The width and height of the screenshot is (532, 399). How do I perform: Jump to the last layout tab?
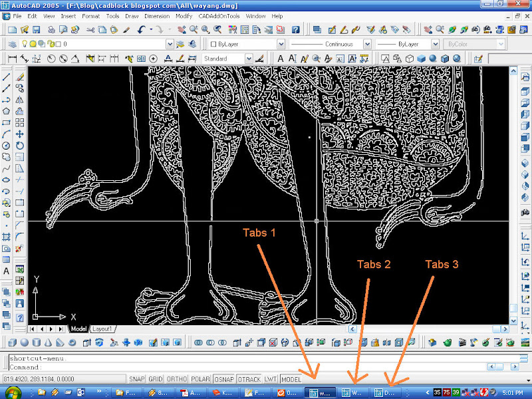[61, 329]
